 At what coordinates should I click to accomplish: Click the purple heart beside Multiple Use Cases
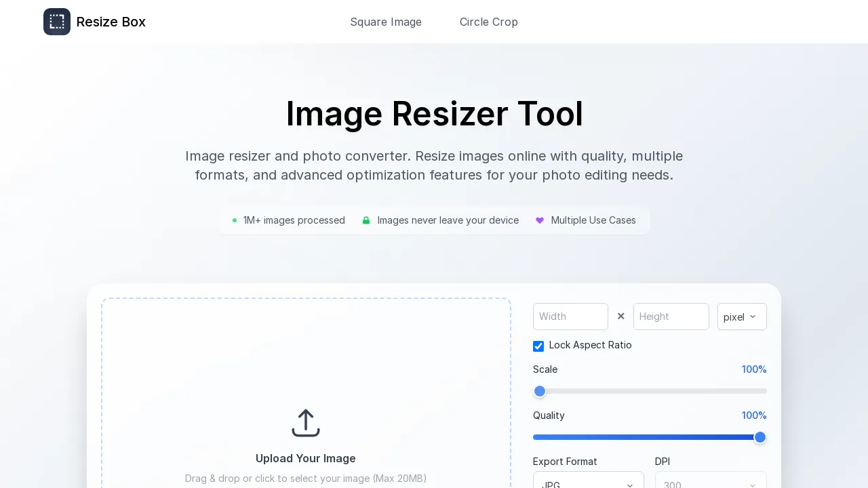[x=540, y=220]
